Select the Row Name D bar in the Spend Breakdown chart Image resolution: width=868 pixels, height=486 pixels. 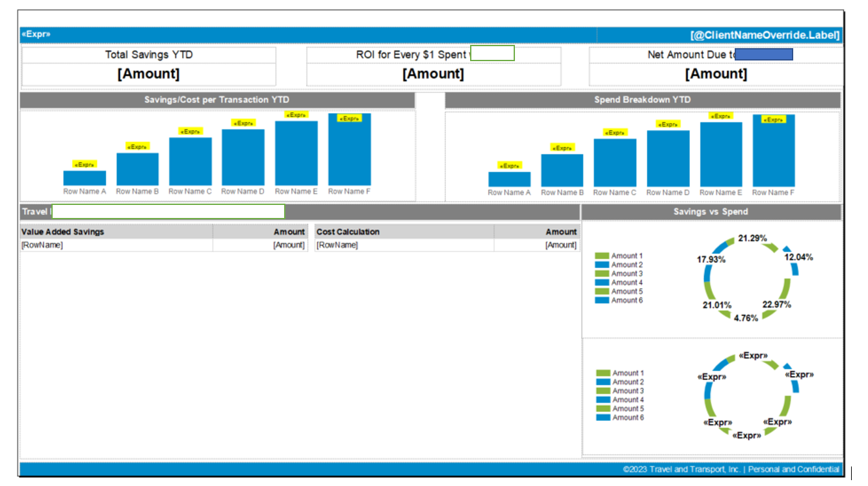click(x=668, y=159)
